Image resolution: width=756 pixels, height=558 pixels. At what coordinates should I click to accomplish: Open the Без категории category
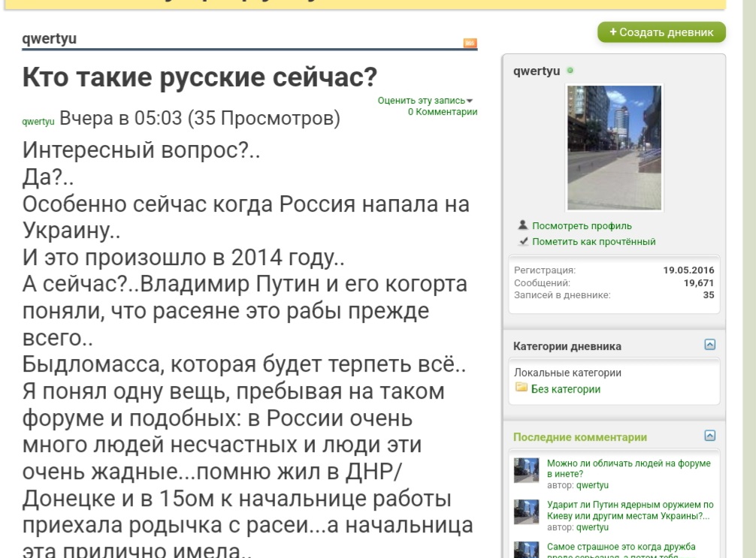[565, 389]
